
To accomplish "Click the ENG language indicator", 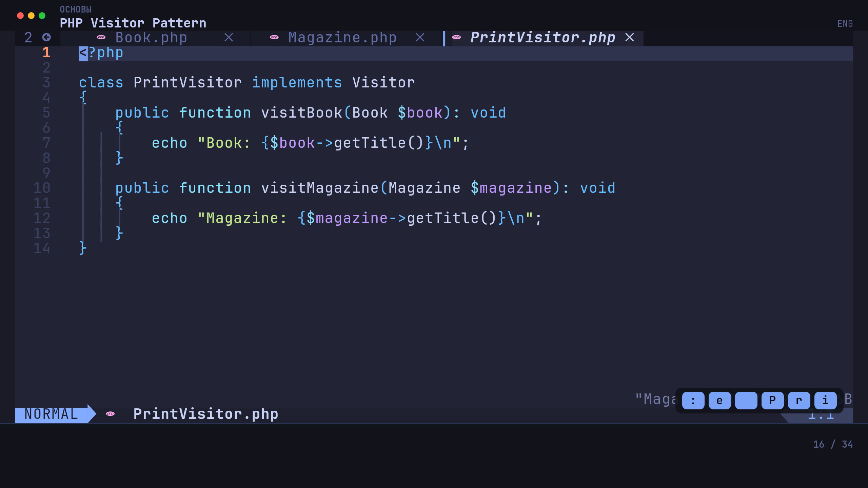I will [x=845, y=24].
